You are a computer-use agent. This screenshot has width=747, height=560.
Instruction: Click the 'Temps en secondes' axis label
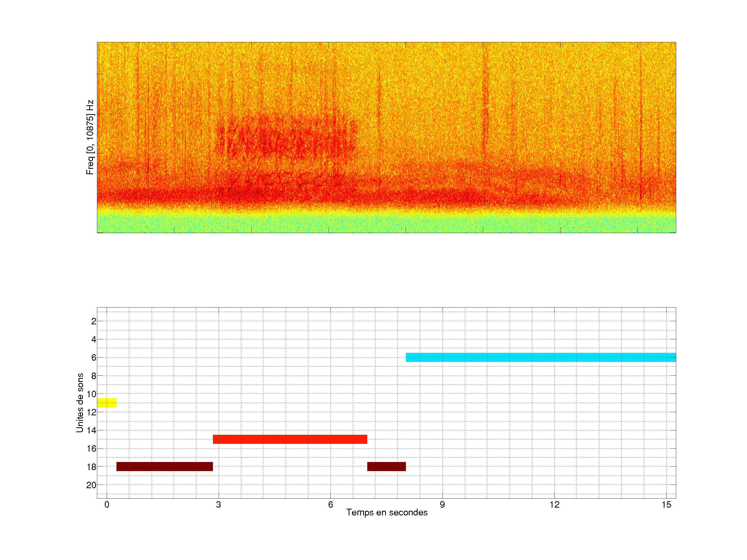pyautogui.click(x=387, y=512)
